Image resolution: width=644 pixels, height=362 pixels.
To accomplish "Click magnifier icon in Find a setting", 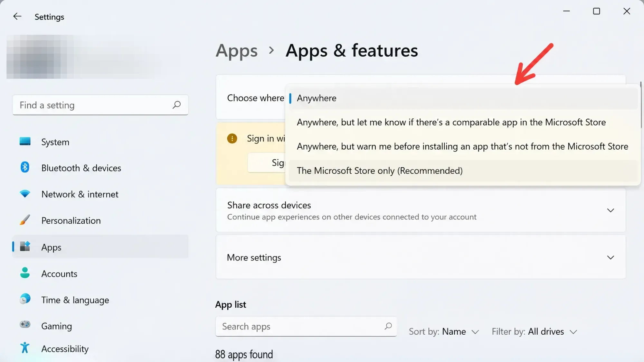I will 176,105.
